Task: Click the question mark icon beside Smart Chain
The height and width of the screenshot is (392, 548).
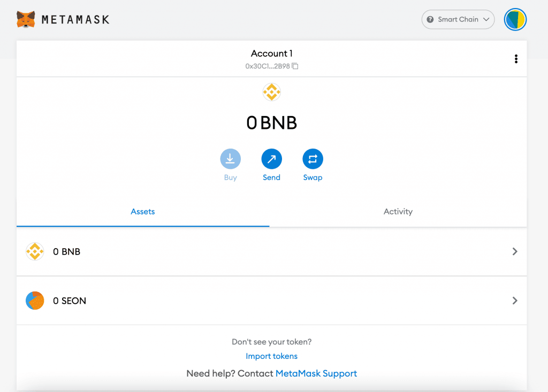Action: 430,20
